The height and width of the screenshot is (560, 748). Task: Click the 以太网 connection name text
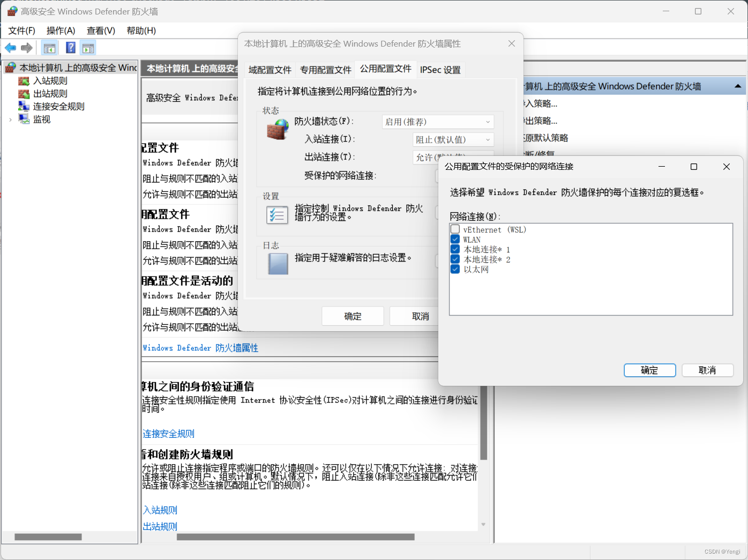tap(476, 270)
